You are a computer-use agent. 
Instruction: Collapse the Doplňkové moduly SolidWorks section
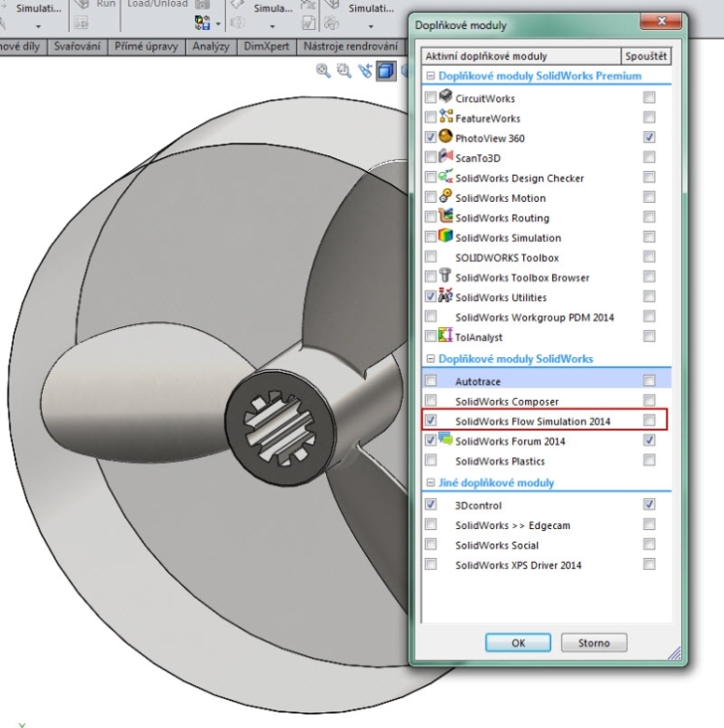tap(431, 359)
